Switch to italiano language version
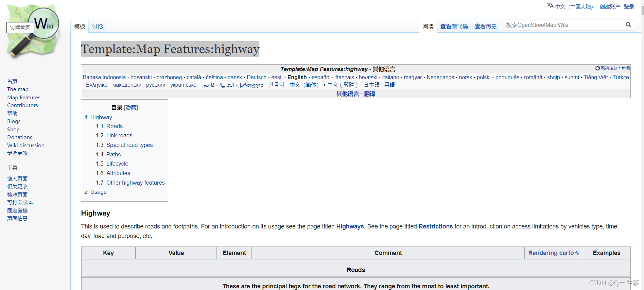Screen dimensions: 644x290 tap(390, 77)
